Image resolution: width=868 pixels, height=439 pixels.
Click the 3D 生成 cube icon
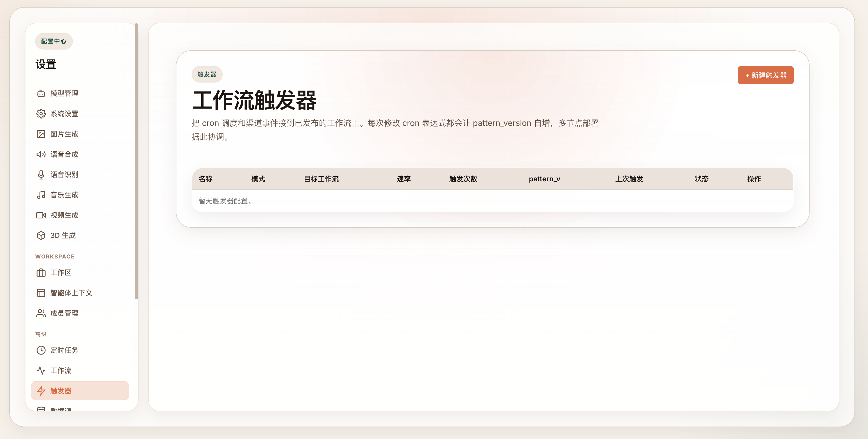41,235
